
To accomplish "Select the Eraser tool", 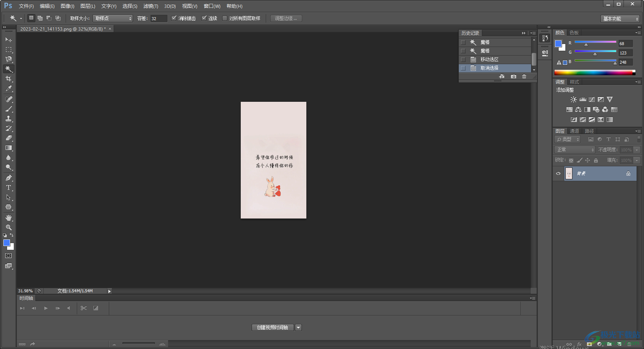I will (x=9, y=138).
